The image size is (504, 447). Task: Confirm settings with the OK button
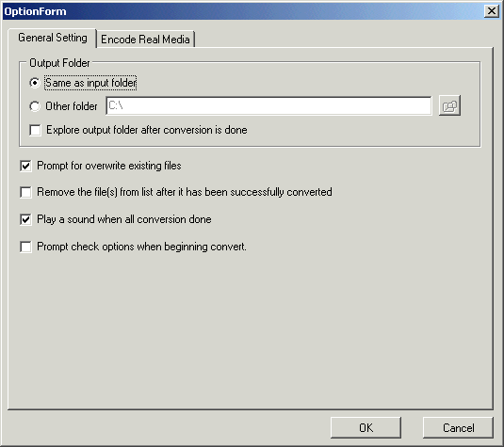(x=366, y=428)
